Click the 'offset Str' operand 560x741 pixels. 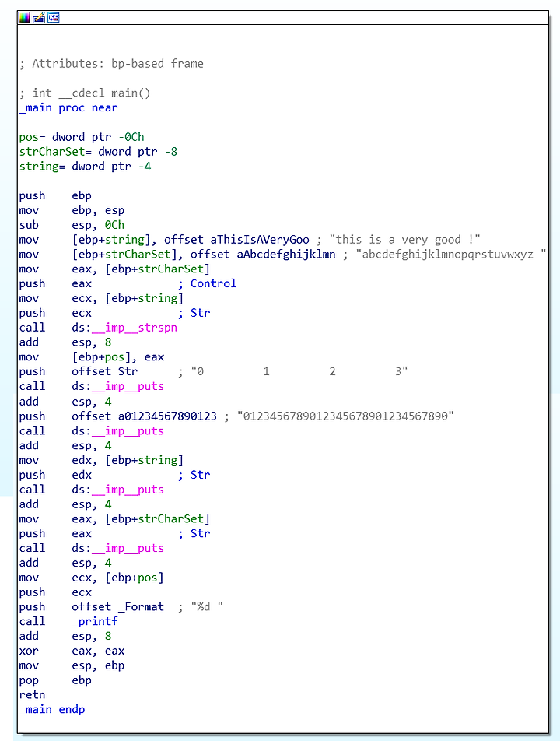105,371
